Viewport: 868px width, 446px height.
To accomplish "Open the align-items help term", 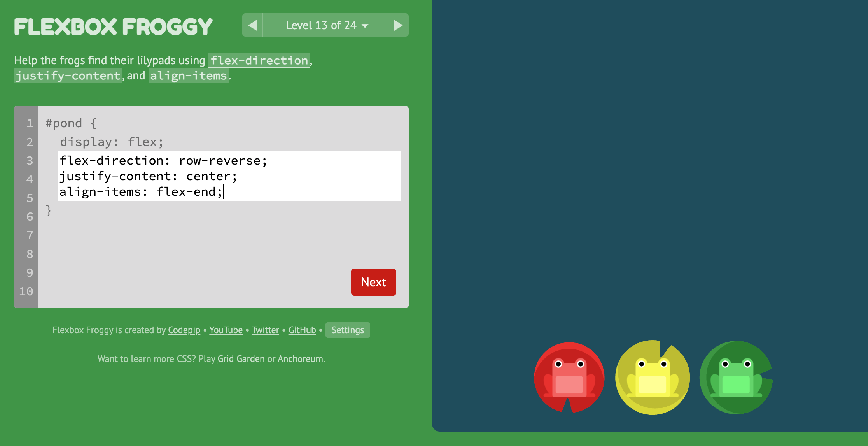I will pyautogui.click(x=188, y=76).
